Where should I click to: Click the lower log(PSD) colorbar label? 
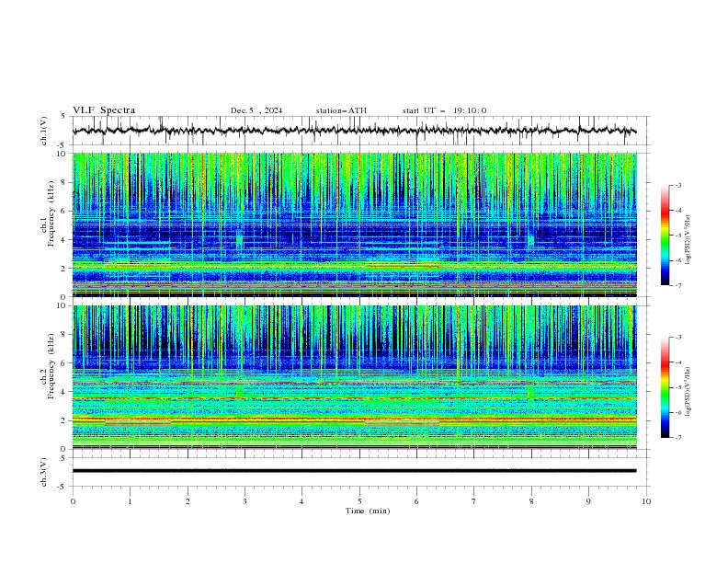tap(688, 391)
